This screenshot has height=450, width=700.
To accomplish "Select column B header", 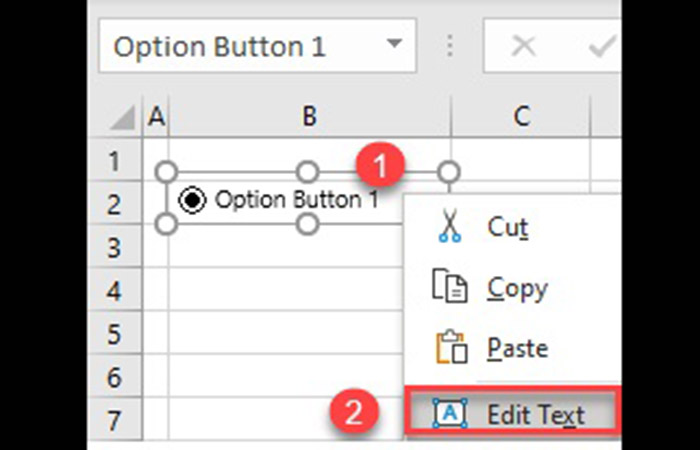I will (x=309, y=117).
